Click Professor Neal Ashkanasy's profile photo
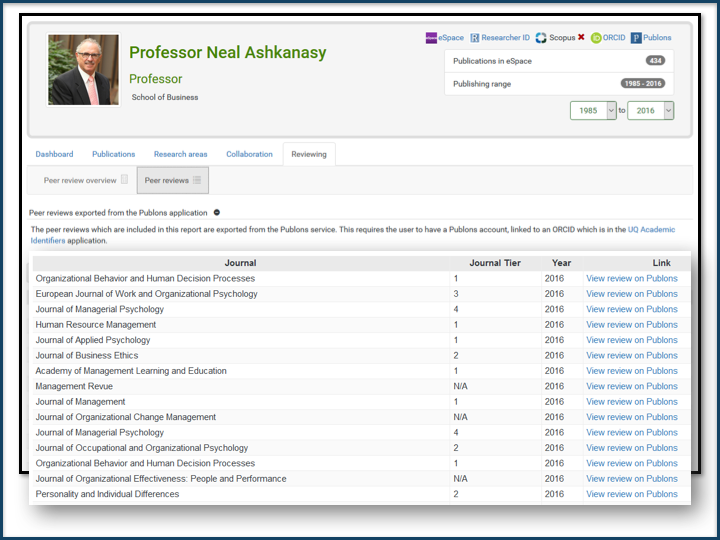 [84, 70]
